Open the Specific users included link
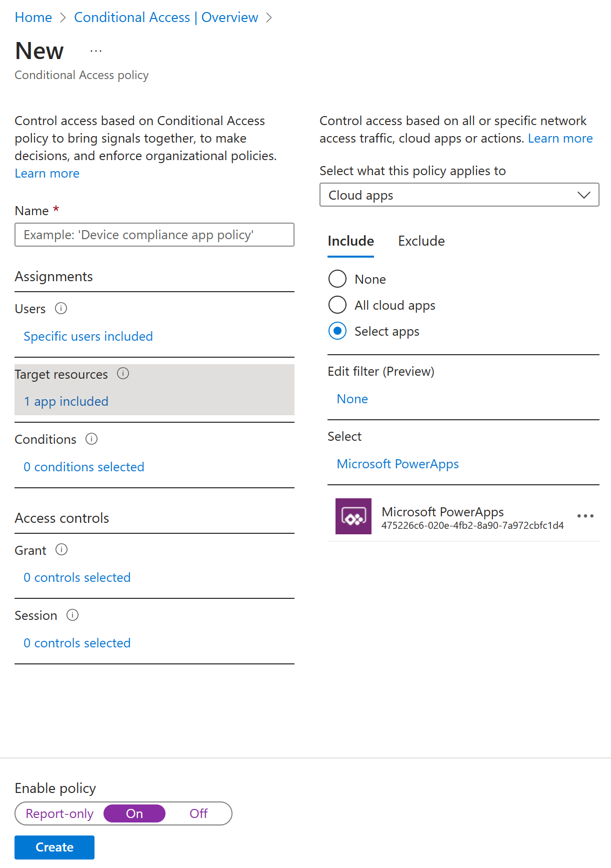Viewport: 611px width, 868px height. click(88, 336)
